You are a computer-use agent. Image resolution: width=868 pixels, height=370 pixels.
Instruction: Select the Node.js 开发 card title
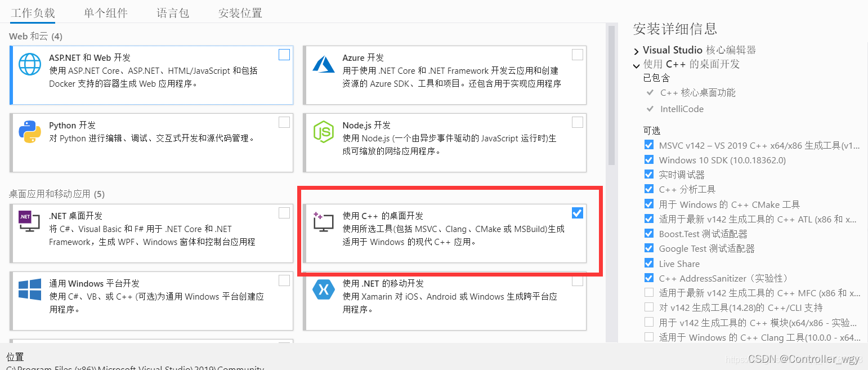pos(366,125)
